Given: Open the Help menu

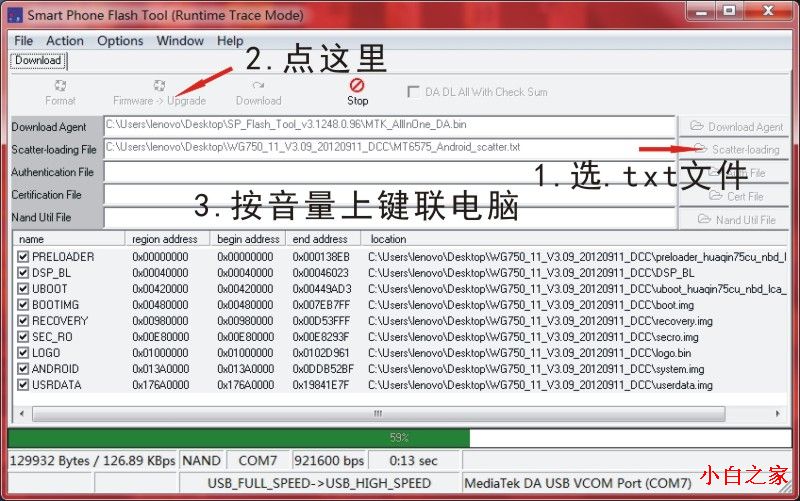Looking at the screenshot, I should click(230, 41).
